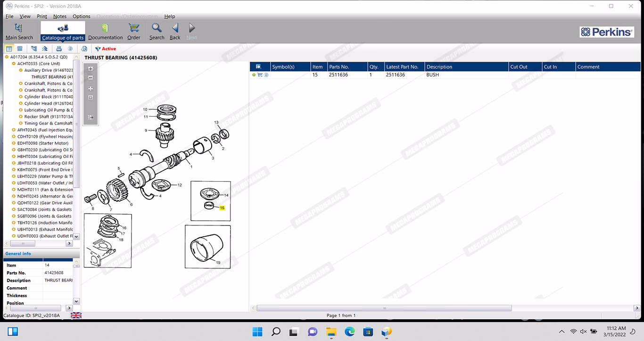
Task: Select Lubricating Oil Pump tree item
Action: click(x=49, y=110)
